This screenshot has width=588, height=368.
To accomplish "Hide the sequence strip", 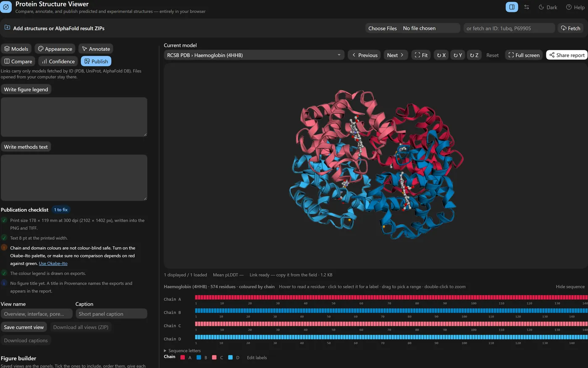I will [x=570, y=287].
